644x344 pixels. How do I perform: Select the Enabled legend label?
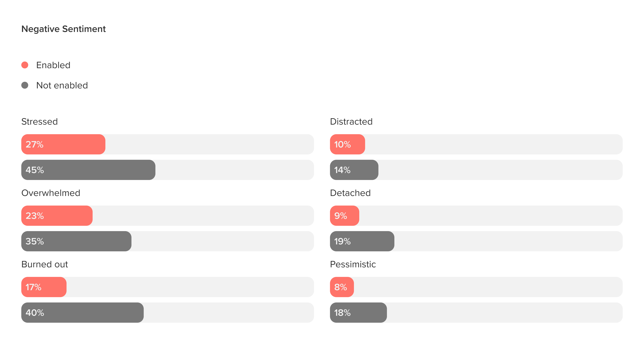[x=53, y=65]
